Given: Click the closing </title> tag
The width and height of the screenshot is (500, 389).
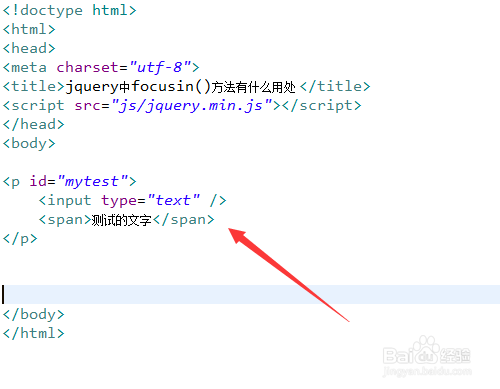Looking at the screenshot, I should click(335, 86).
